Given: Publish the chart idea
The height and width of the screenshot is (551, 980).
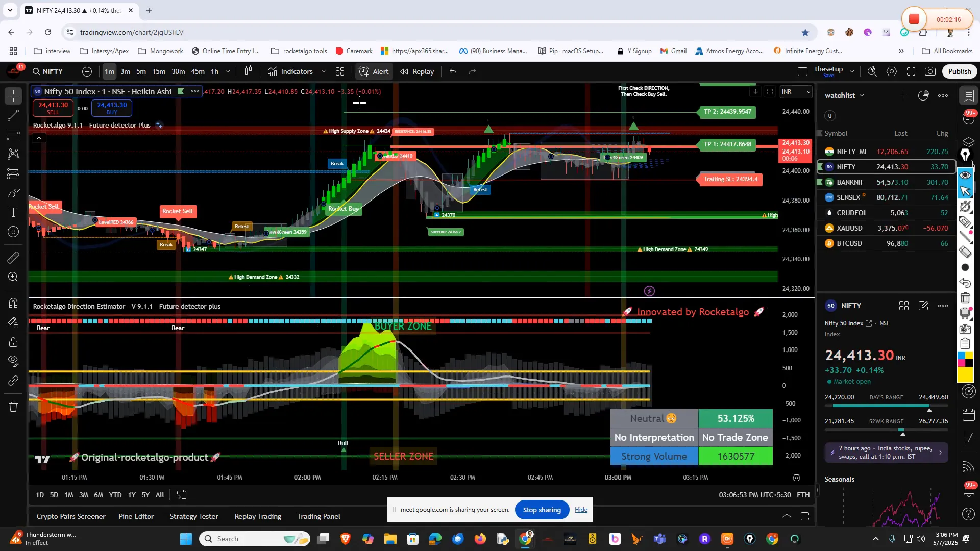Looking at the screenshot, I should 959,71.
